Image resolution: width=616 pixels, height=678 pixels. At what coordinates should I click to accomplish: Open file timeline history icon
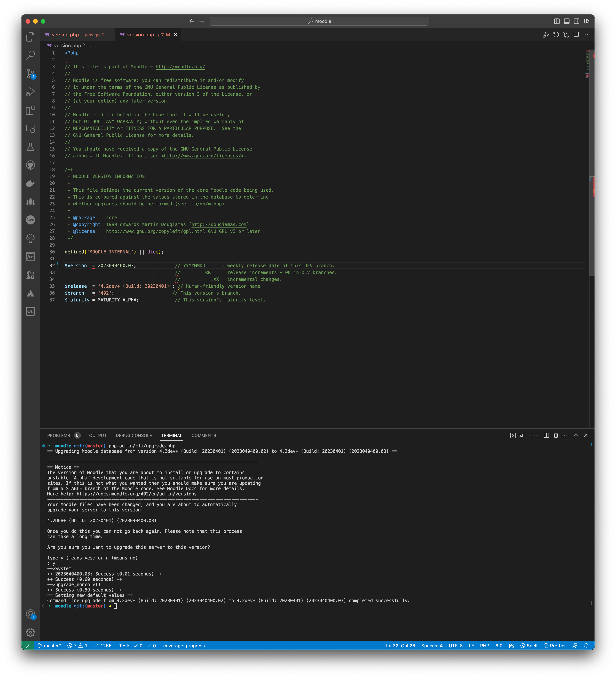pos(556,35)
